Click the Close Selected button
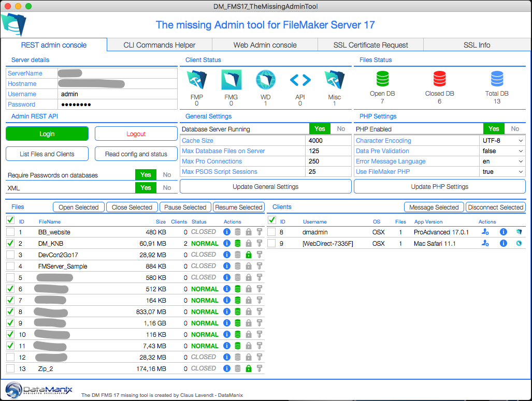Viewport: 532px width, 401px height. [132, 207]
